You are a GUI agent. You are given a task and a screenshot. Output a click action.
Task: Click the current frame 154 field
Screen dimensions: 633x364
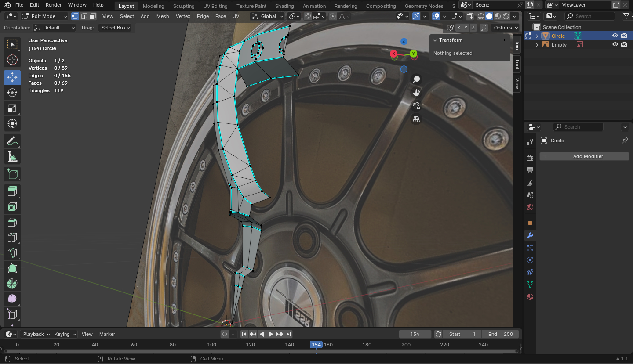tap(415, 334)
